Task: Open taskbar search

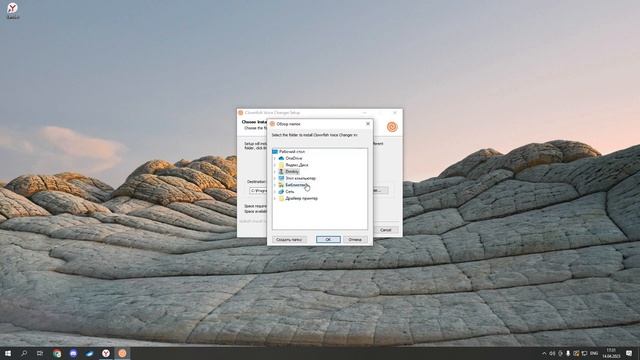Action: (24, 353)
